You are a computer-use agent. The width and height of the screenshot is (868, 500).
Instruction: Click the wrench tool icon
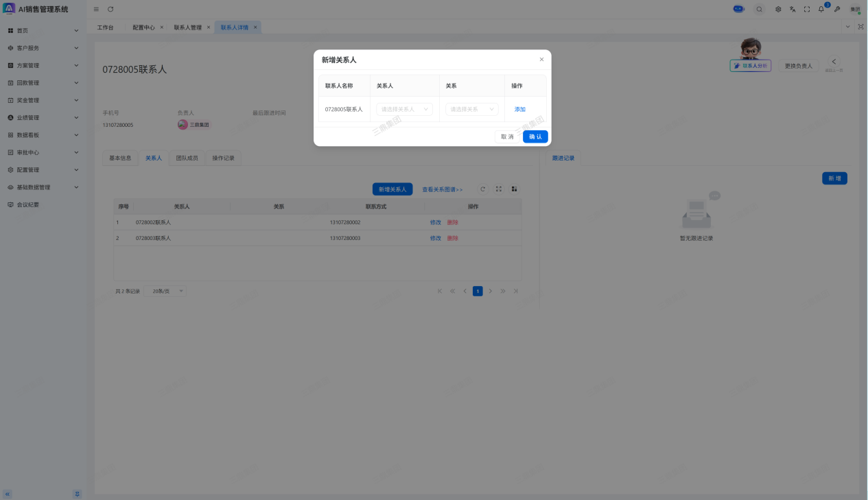pos(837,9)
